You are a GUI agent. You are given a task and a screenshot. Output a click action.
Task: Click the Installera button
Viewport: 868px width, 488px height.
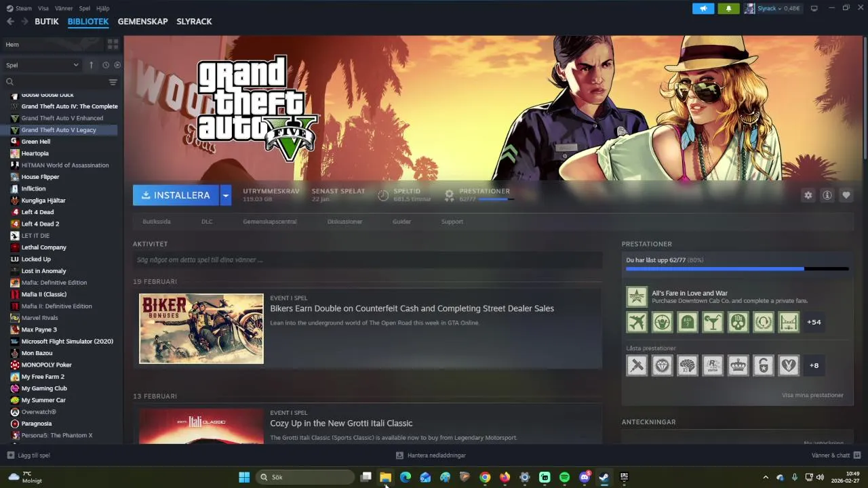click(x=176, y=195)
